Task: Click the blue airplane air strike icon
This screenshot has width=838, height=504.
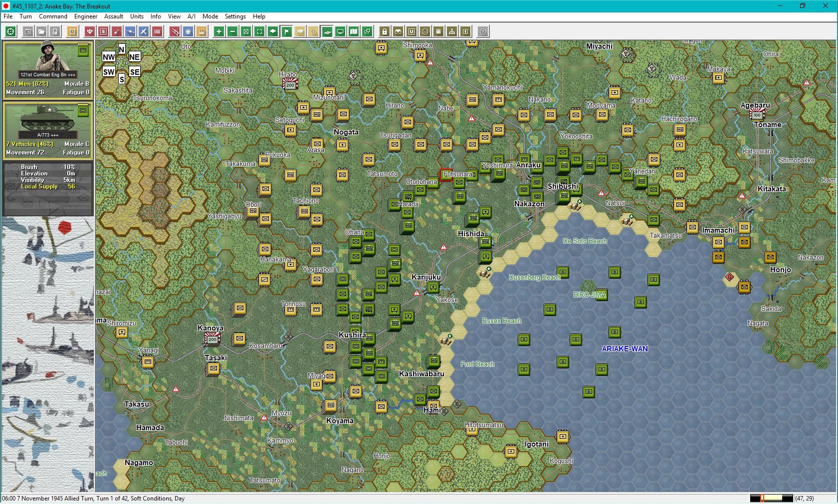Action: click(144, 32)
